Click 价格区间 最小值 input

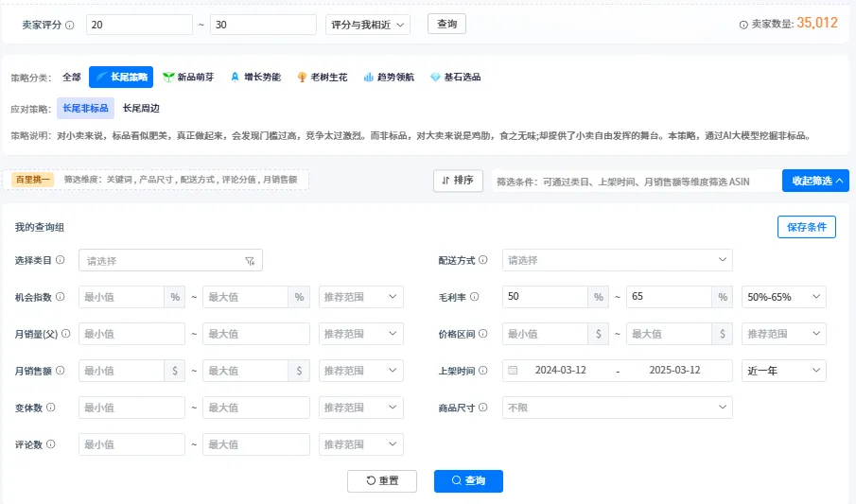[x=545, y=334]
